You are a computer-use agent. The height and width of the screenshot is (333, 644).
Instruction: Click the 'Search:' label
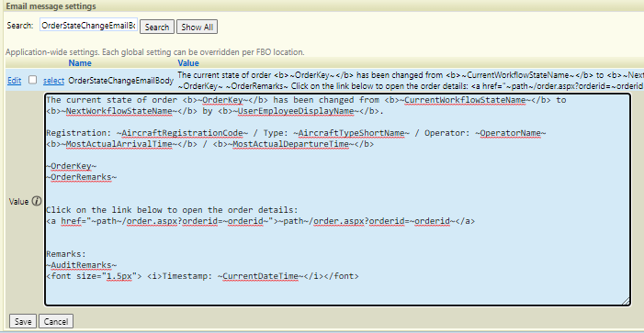20,26
